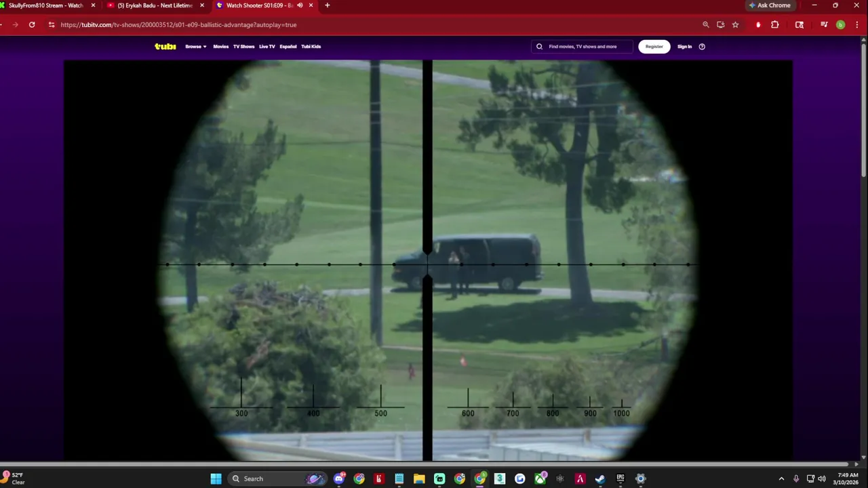The width and height of the screenshot is (868, 488).
Task: Open the Settings gear in the taskbar
Action: tap(640, 479)
